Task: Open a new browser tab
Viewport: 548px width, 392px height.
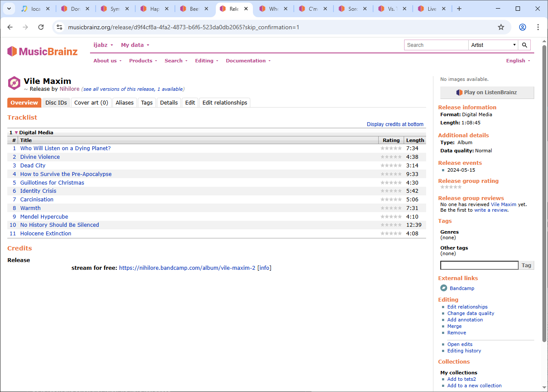Action: tap(459, 9)
